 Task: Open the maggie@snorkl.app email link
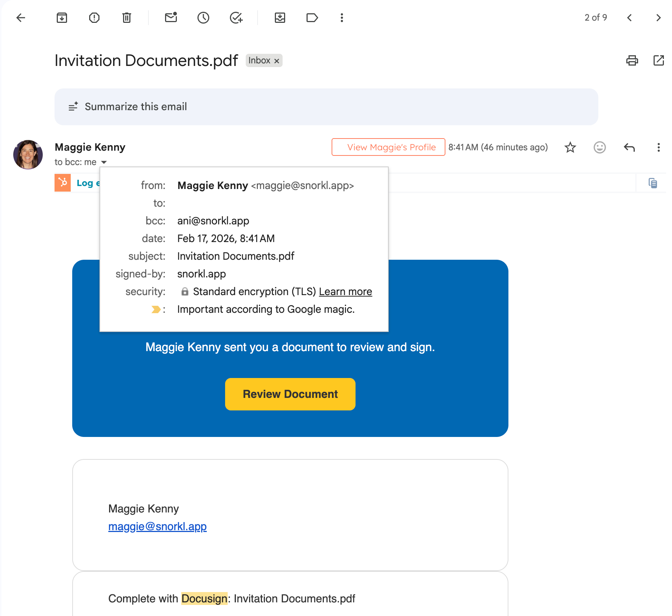coord(157,526)
